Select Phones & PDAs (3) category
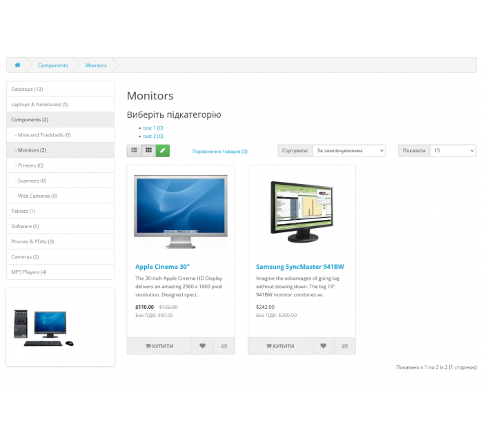483x448 pixels. [61, 241]
